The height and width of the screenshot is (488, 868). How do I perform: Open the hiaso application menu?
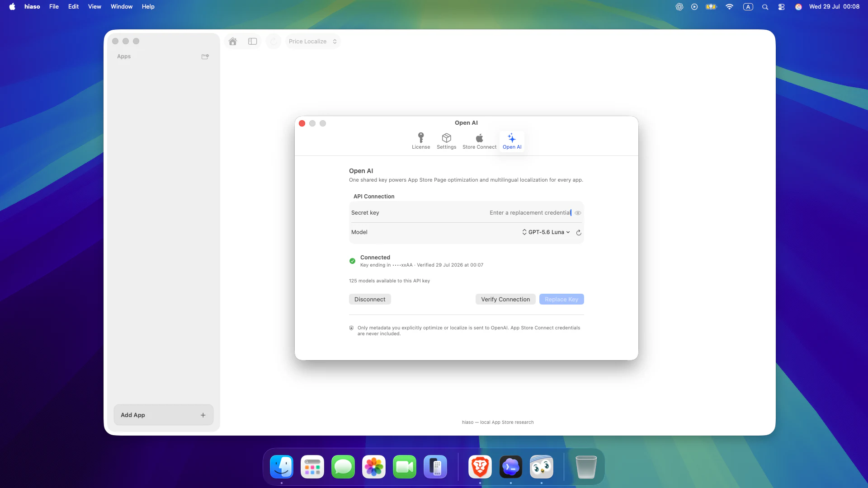(x=32, y=6)
